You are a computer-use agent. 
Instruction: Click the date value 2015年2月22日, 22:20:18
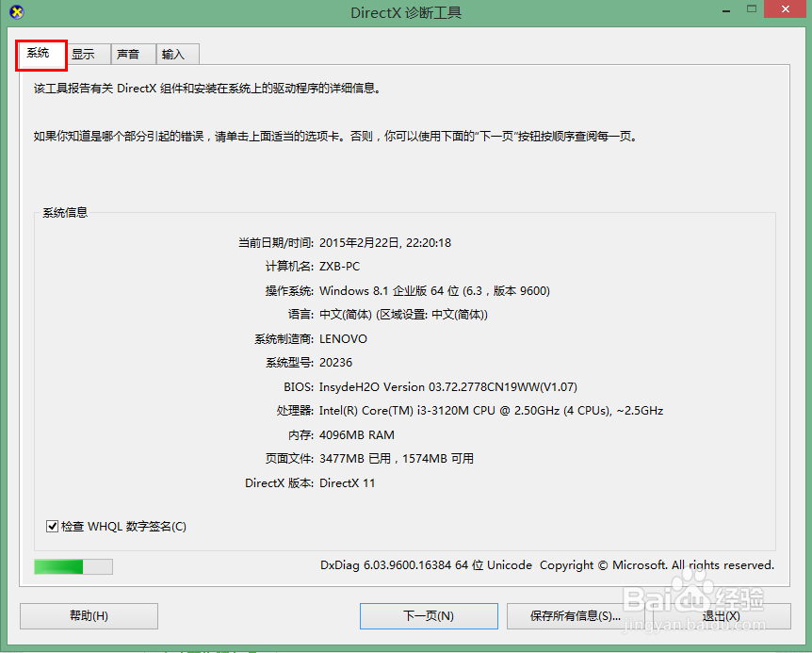pyautogui.click(x=385, y=243)
